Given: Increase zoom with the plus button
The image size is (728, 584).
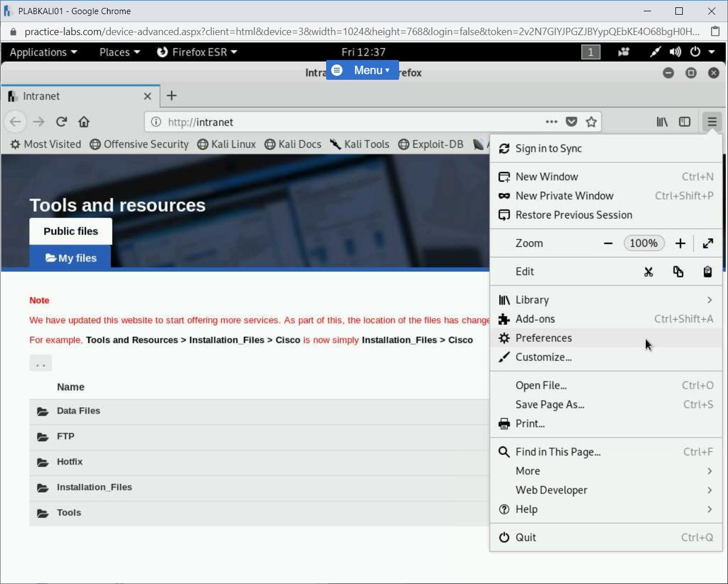Looking at the screenshot, I should (x=680, y=243).
